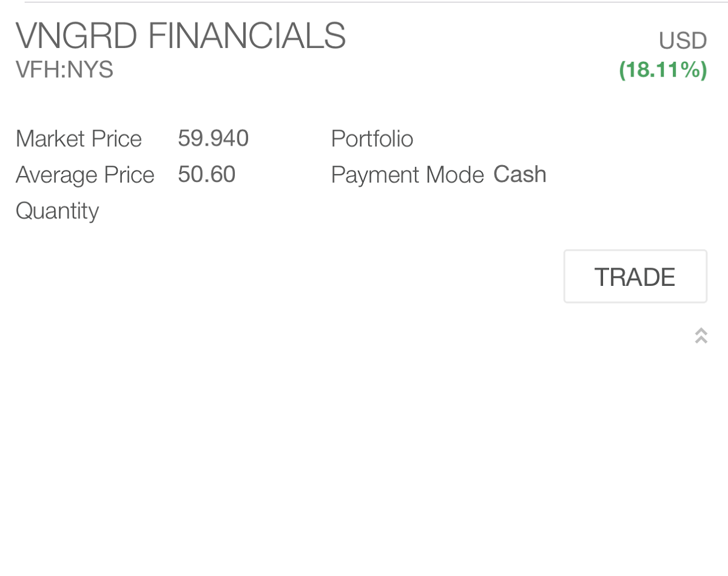Click the blank area under the Cash value

pyautogui.click(x=519, y=211)
